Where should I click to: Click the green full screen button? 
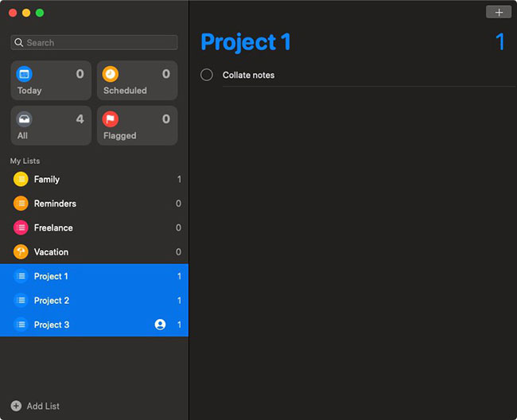[x=40, y=13]
